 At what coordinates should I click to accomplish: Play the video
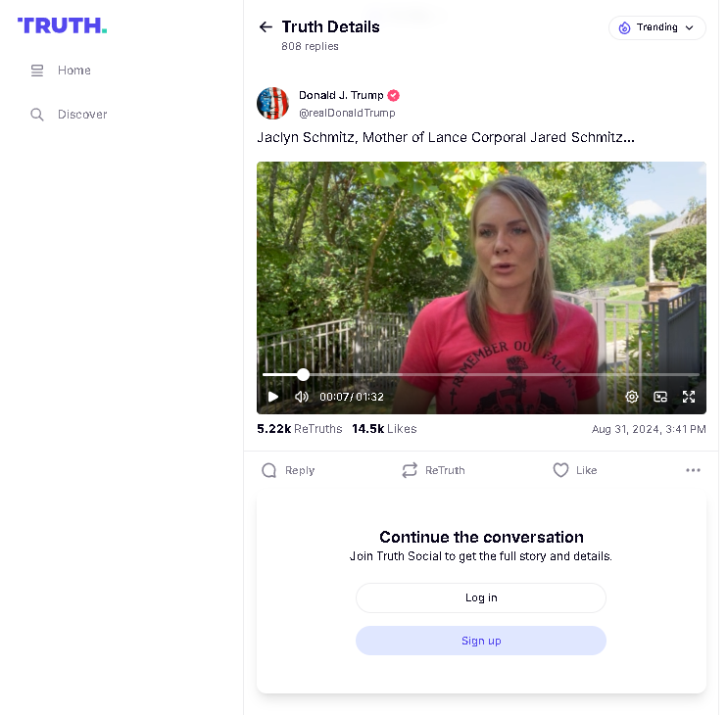273,397
